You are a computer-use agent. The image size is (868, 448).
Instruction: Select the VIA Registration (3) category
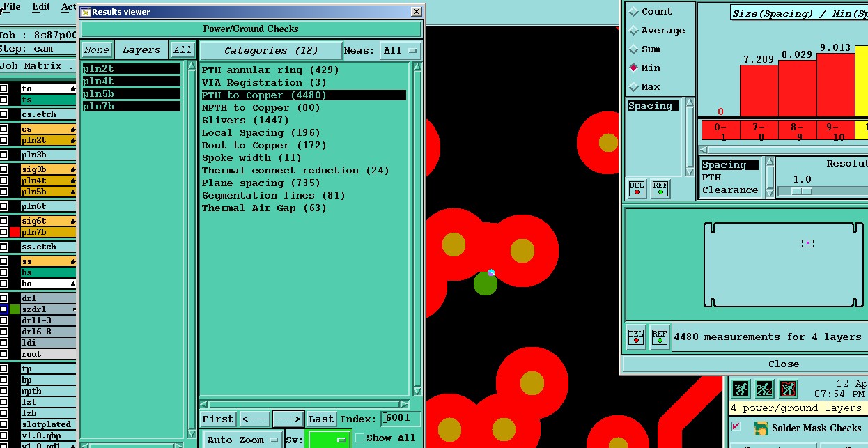point(264,83)
